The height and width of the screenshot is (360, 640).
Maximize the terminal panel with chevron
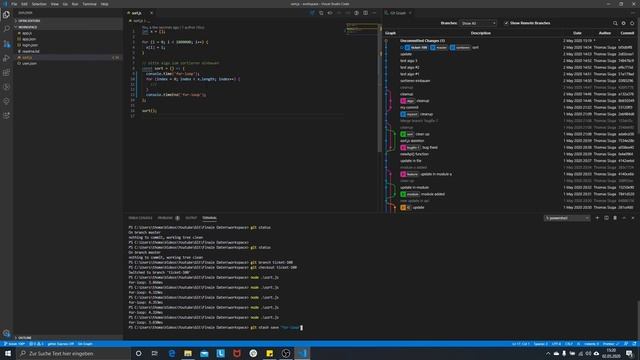(x=624, y=218)
